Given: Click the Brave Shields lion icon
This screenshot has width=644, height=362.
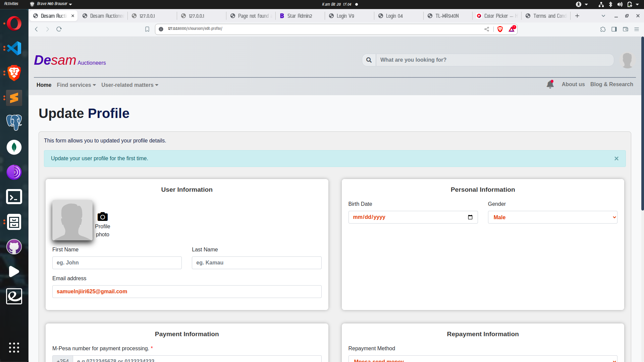Looking at the screenshot, I should click(x=500, y=29).
